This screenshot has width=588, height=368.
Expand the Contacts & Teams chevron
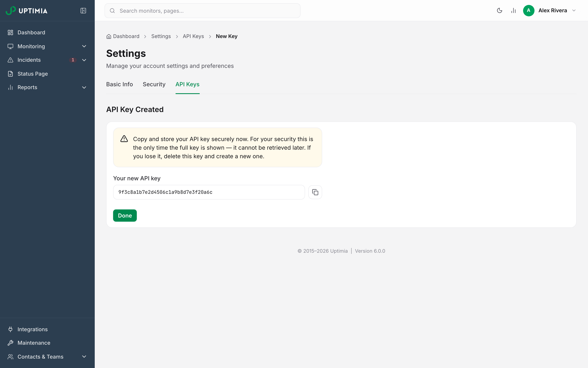[84, 357]
